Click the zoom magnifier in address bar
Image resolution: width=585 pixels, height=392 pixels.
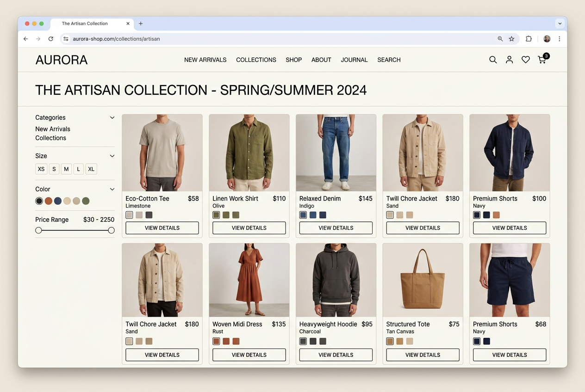point(500,39)
